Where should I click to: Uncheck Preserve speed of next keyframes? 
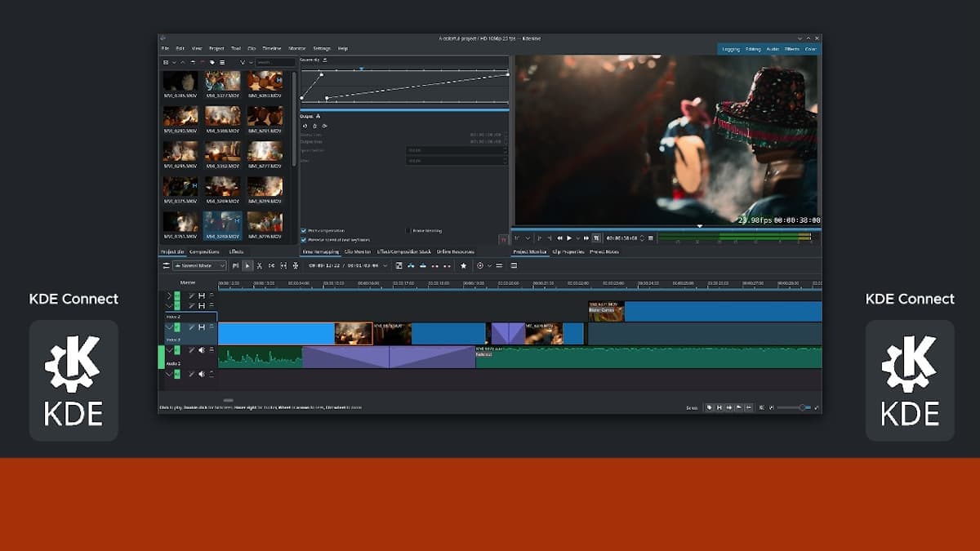pos(304,240)
